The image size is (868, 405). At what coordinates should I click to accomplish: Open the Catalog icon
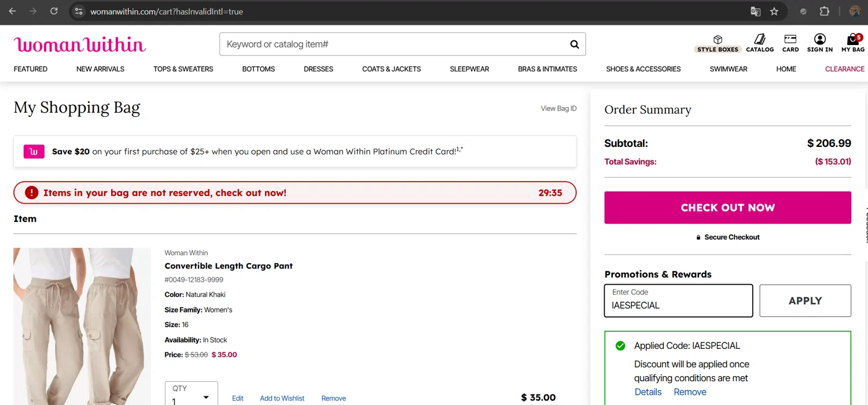tap(760, 39)
